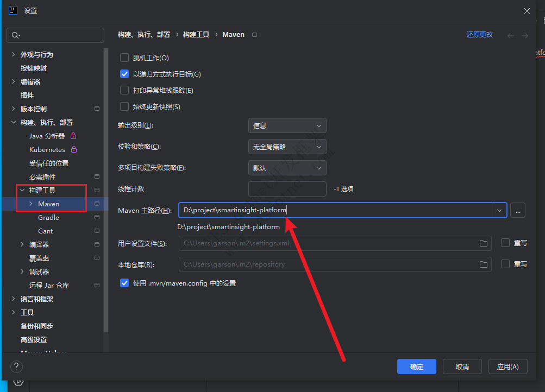This screenshot has height=392, width=545.
Task: Click folder icon for 用户设置文件 field
Action: (x=483, y=243)
